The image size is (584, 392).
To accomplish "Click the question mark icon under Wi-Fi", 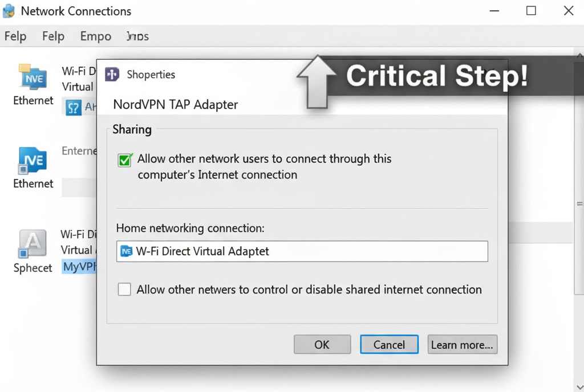I will click(x=74, y=107).
